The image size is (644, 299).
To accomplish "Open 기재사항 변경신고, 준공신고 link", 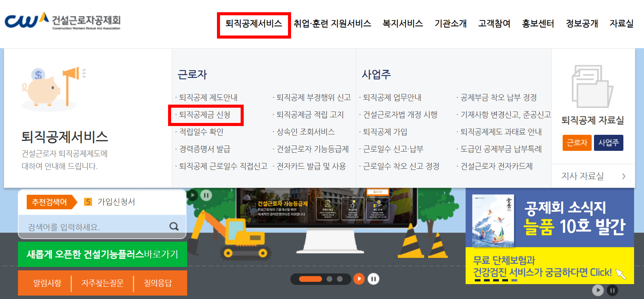I will click(x=505, y=115).
